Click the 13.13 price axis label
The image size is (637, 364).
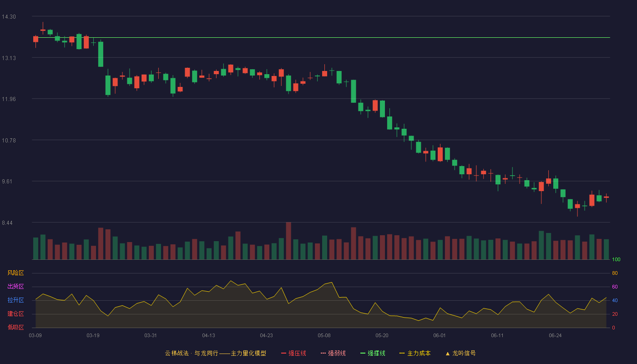[x=9, y=58]
